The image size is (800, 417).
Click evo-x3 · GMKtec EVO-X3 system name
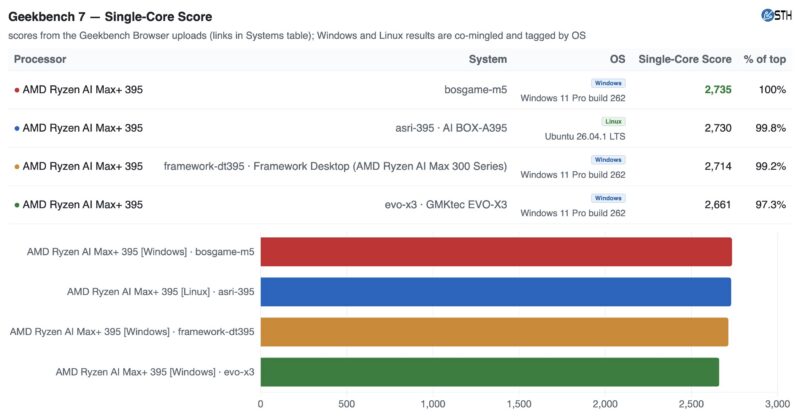coord(445,205)
